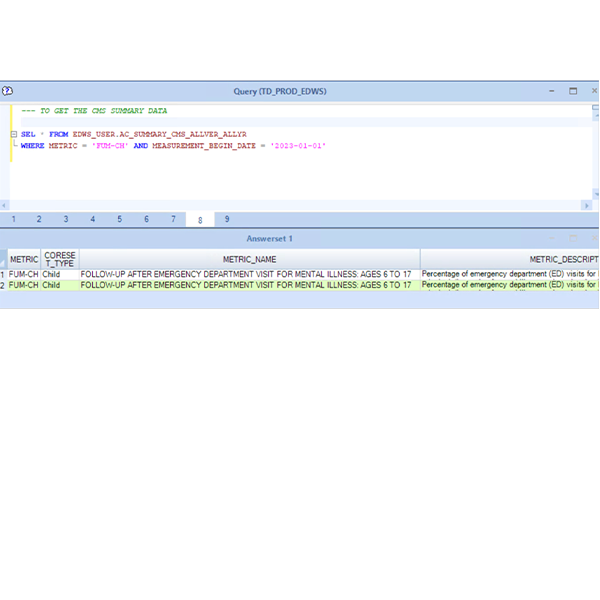The height and width of the screenshot is (600, 600).
Task: Sort by the CORESET_TYPE column header
Action: (60, 259)
